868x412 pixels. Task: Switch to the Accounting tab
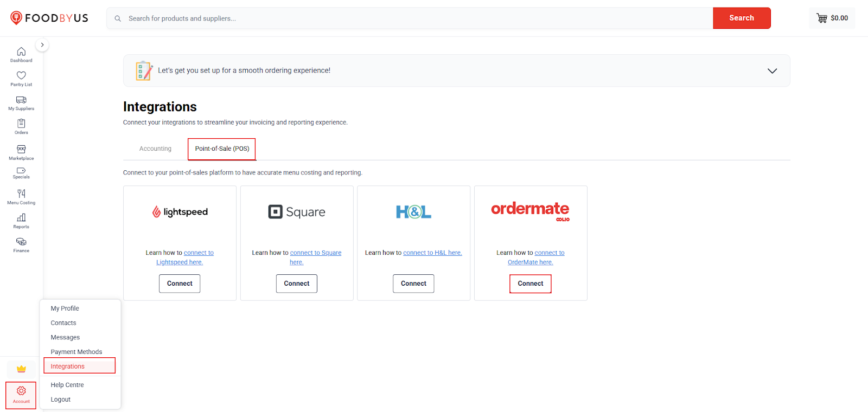pos(155,149)
